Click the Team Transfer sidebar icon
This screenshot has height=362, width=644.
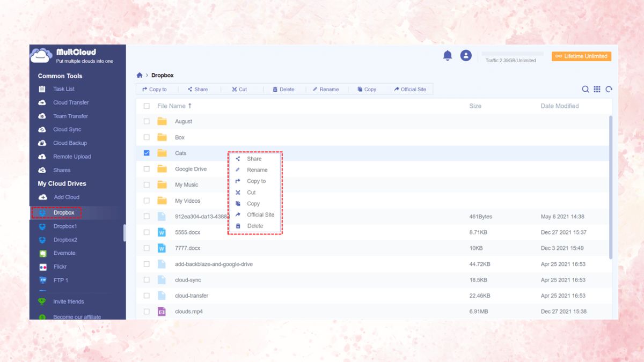42,116
